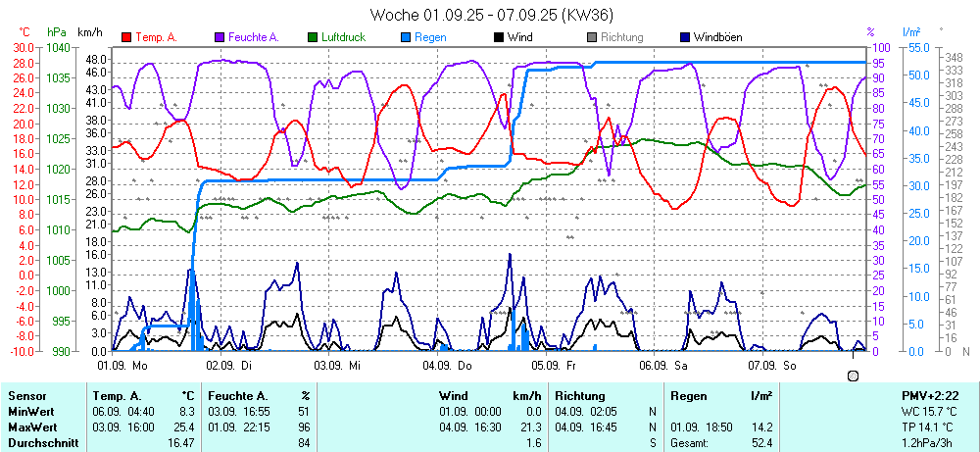Select the 04.09. Do date label
Viewport: 980px width, 452px height.
447,365
